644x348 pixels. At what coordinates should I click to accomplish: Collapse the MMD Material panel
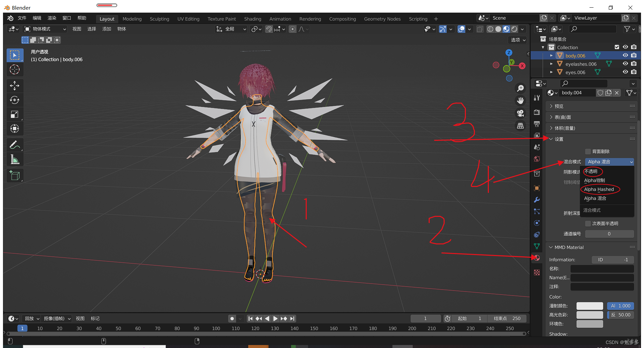tap(592, 247)
